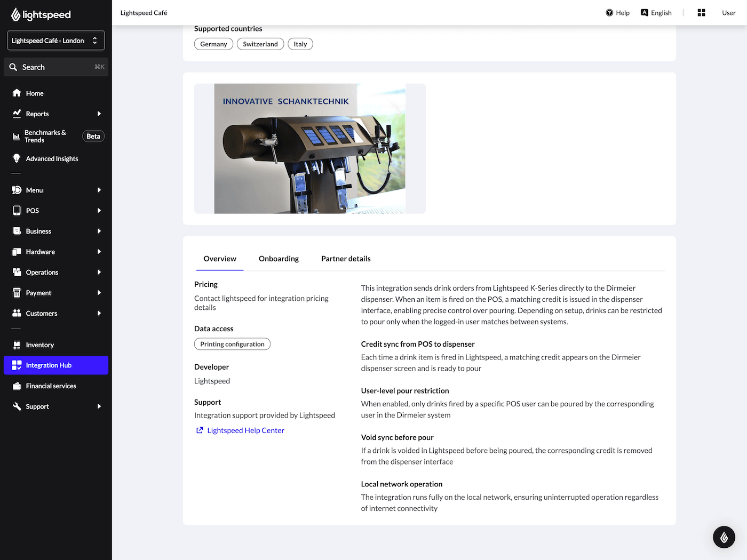Switch to the Onboarding tab

278,259
